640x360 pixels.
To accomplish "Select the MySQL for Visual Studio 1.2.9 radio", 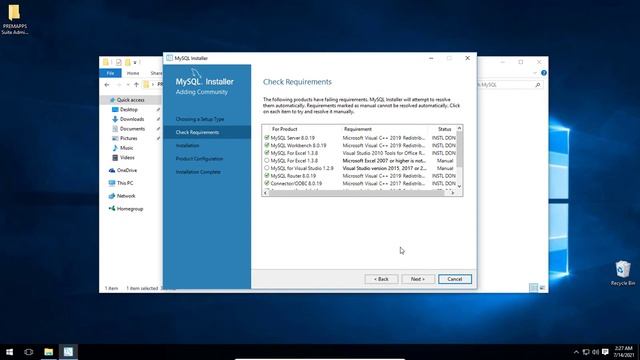I will (x=267, y=168).
